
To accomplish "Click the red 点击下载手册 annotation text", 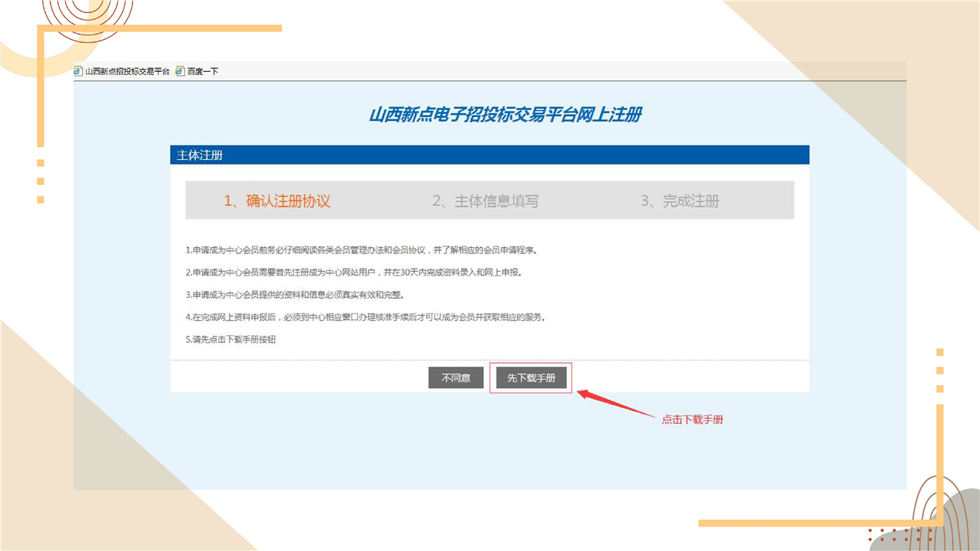I will click(x=692, y=420).
